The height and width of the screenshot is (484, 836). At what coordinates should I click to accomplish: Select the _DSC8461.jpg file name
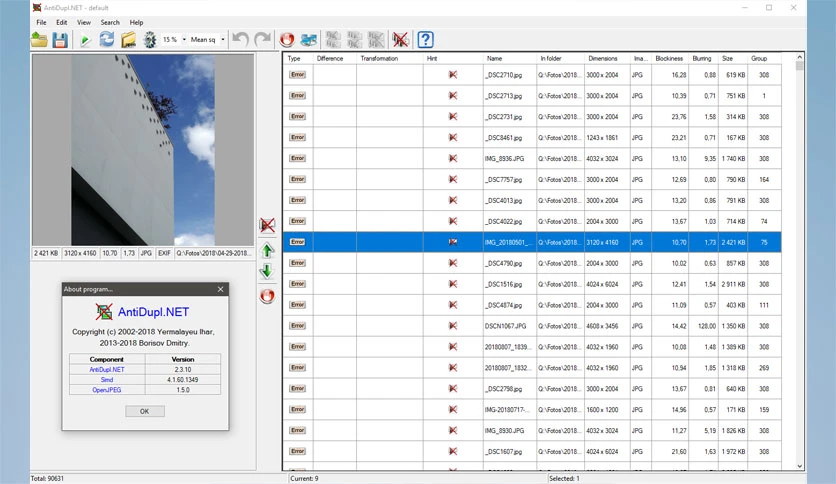(x=503, y=138)
